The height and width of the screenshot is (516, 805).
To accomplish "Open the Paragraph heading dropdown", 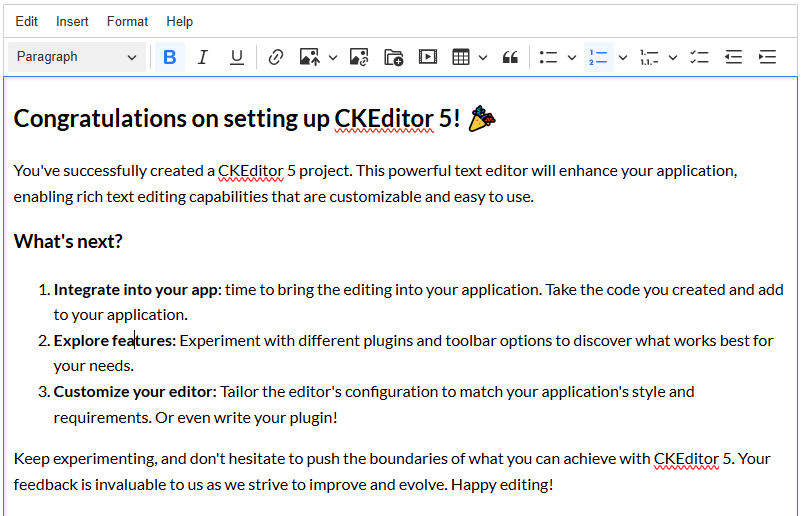I will (x=77, y=57).
